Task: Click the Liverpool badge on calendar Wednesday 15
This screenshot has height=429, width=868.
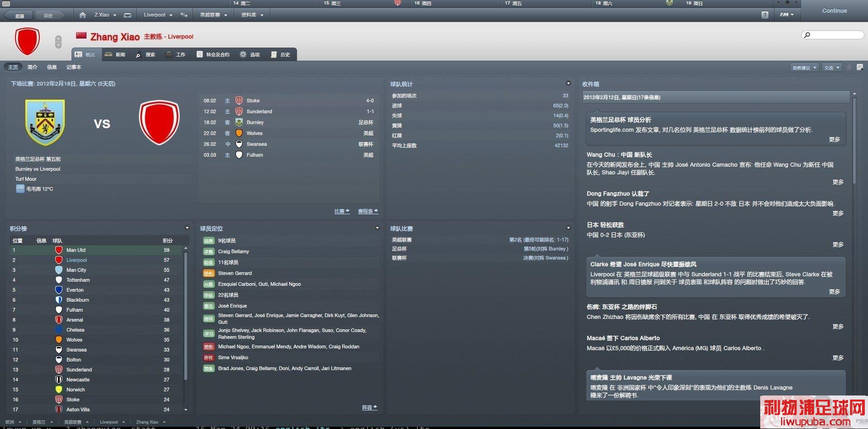Action: 398,3
